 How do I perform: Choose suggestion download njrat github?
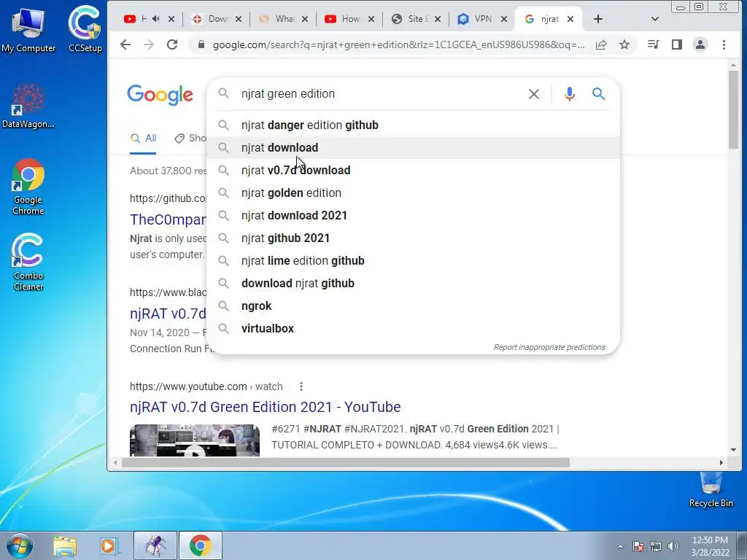(x=414, y=284)
